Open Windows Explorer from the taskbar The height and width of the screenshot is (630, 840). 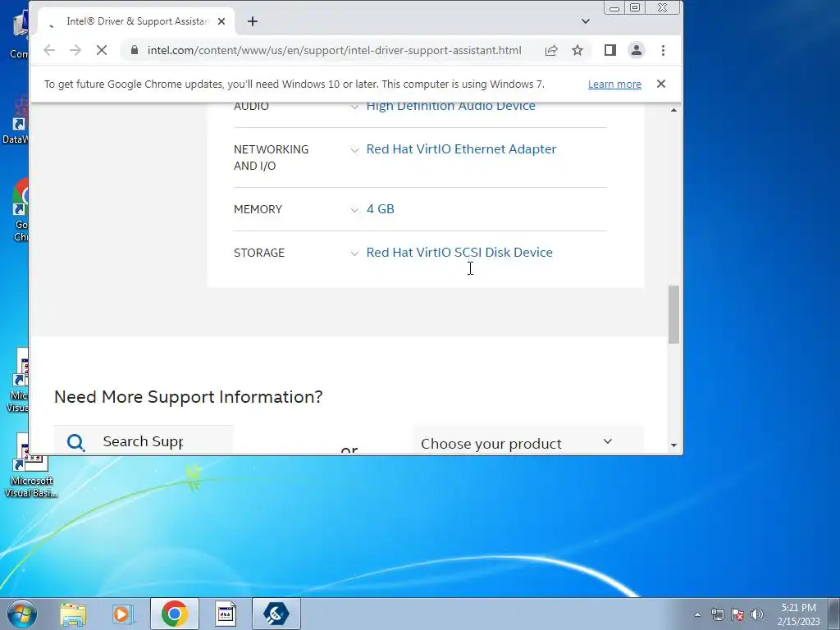point(73,614)
